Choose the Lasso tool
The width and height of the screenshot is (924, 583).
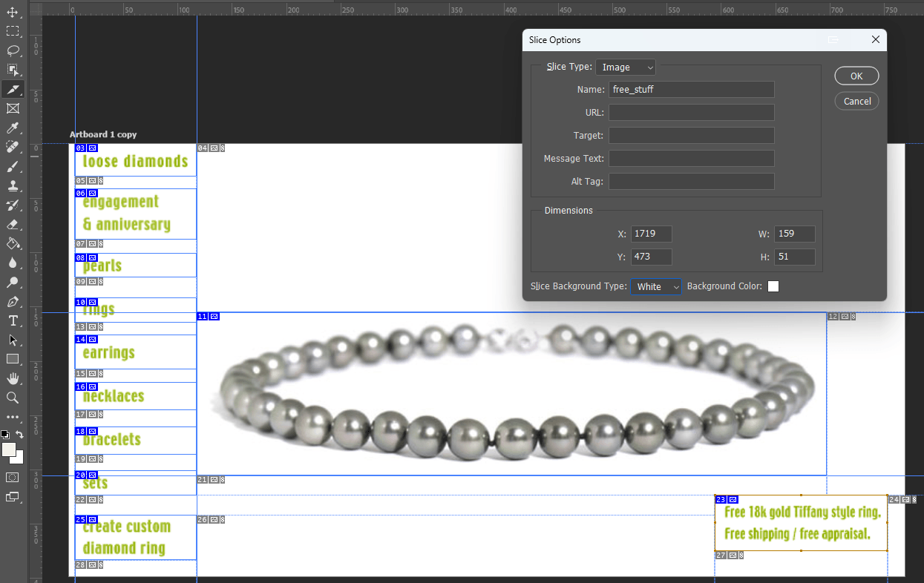point(13,50)
